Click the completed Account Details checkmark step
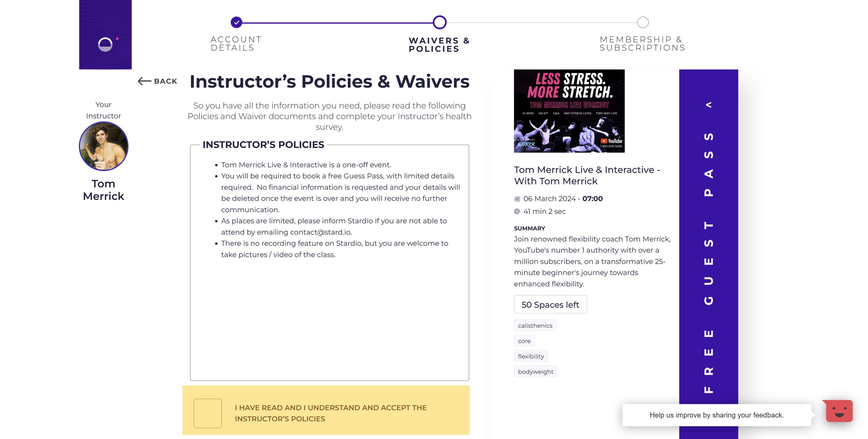868x439 pixels. [237, 22]
